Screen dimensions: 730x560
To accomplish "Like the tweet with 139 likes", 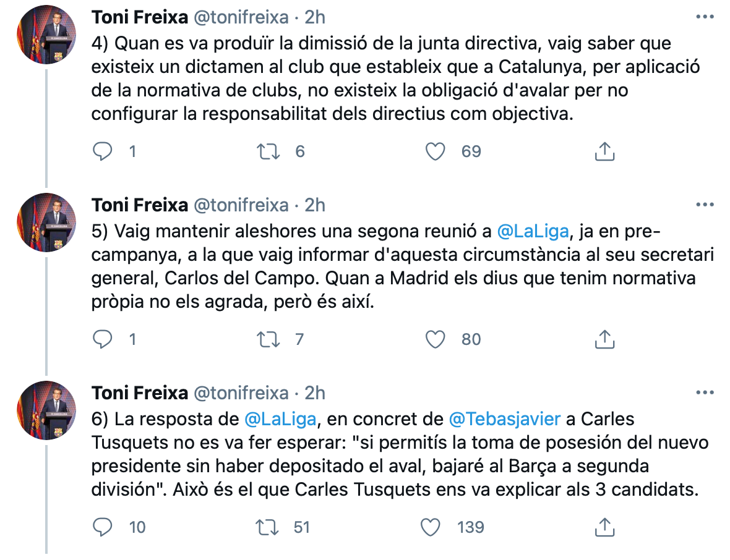I will point(431,527).
